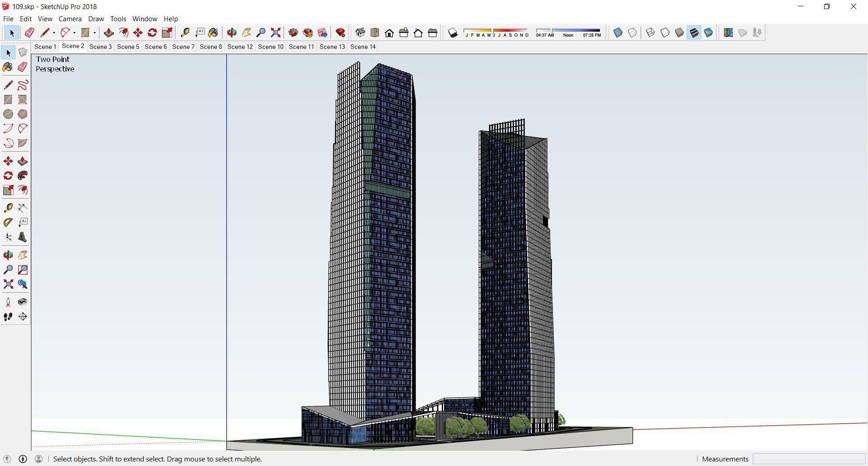Enable Shaded display style
868x466 pixels.
coord(679,33)
